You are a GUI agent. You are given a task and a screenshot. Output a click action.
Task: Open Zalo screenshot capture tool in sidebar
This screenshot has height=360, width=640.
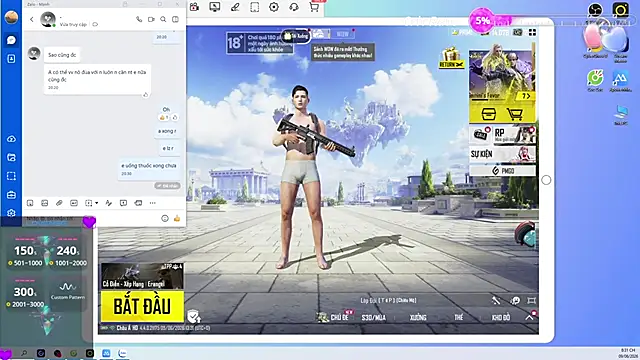tap(11, 176)
